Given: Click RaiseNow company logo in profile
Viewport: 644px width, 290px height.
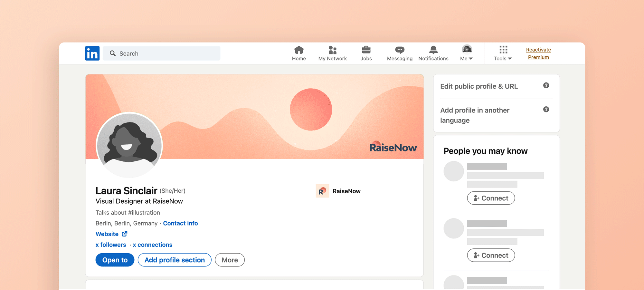Looking at the screenshot, I should pyautogui.click(x=322, y=191).
